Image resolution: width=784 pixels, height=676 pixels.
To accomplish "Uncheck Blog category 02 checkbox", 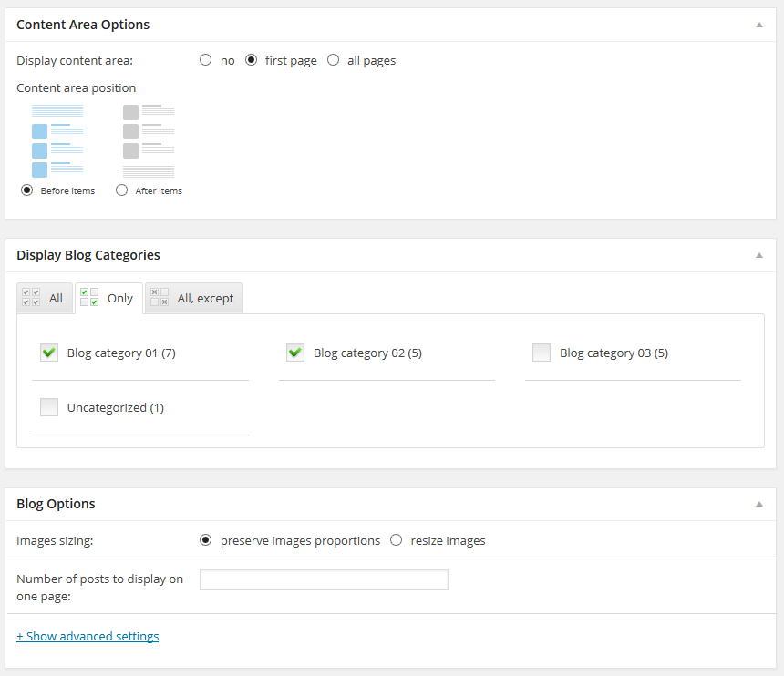I will 295,353.
